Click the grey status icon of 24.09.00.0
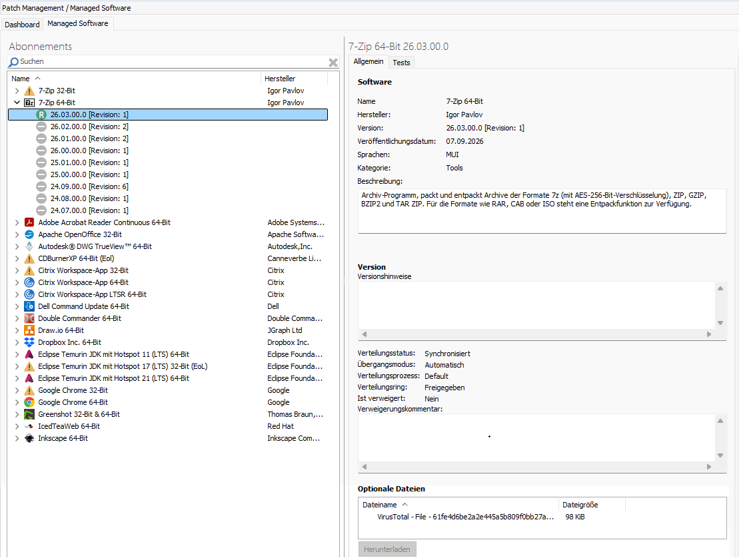The height and width of the screenshot is (560, 739). [41, 186]
